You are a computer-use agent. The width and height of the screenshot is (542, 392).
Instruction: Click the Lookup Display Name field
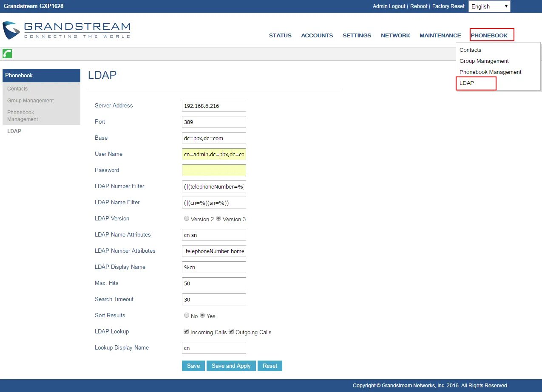(x=214, y=348)
